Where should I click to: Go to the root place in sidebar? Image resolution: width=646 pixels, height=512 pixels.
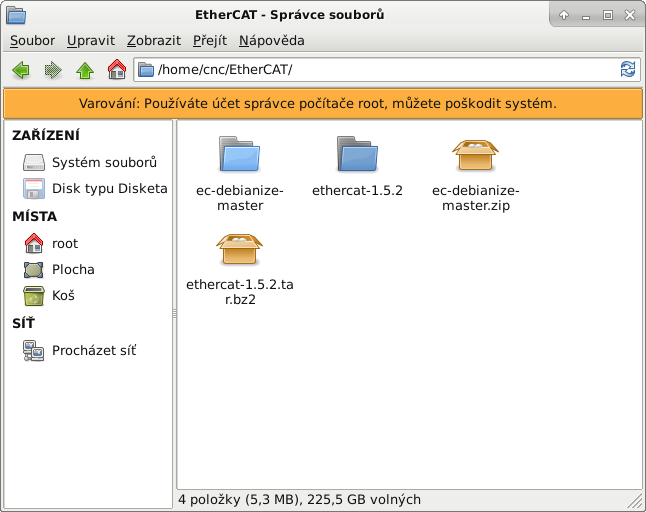pyautogui.click(x=64, y=243)
